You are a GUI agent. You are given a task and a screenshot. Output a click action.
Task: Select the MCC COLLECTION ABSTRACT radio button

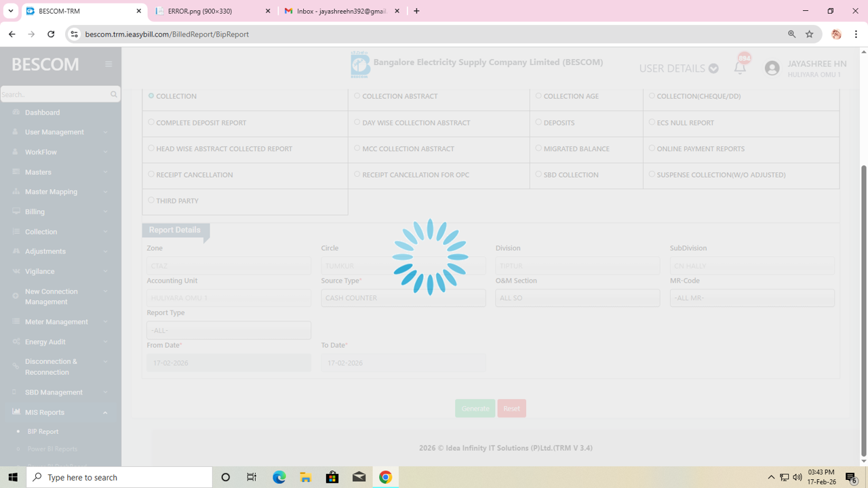(x=357, y=148)
